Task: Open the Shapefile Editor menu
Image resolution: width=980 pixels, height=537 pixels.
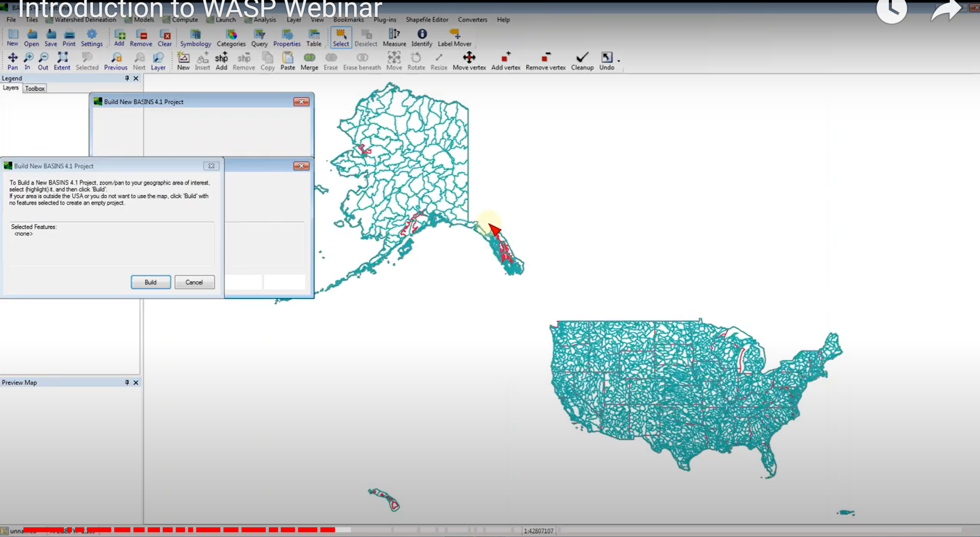Action: tap(427, 20)
